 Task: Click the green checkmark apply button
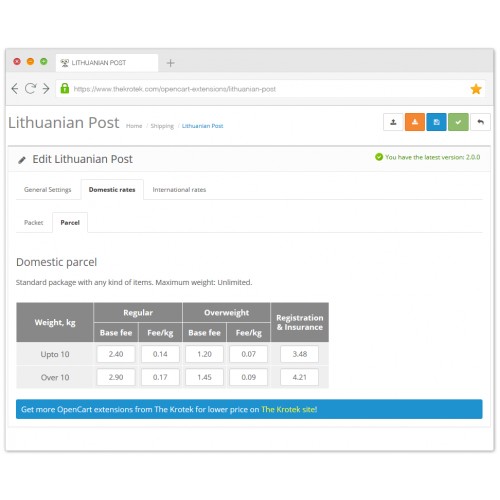458,122
